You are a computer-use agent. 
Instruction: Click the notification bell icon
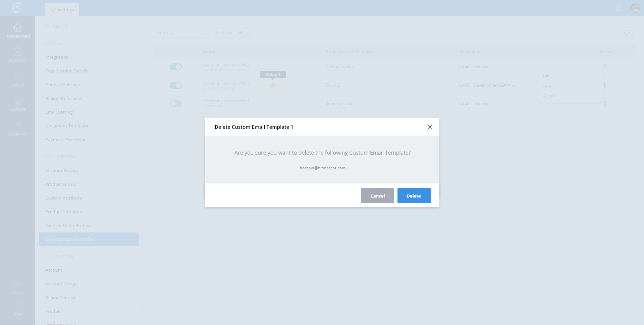coord(619,8)
